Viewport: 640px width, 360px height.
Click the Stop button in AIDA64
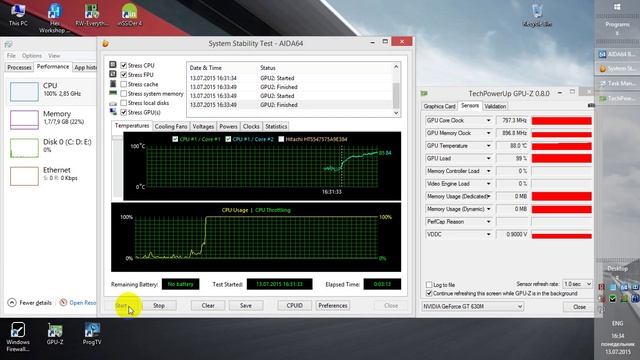click(x=159, y=305)
